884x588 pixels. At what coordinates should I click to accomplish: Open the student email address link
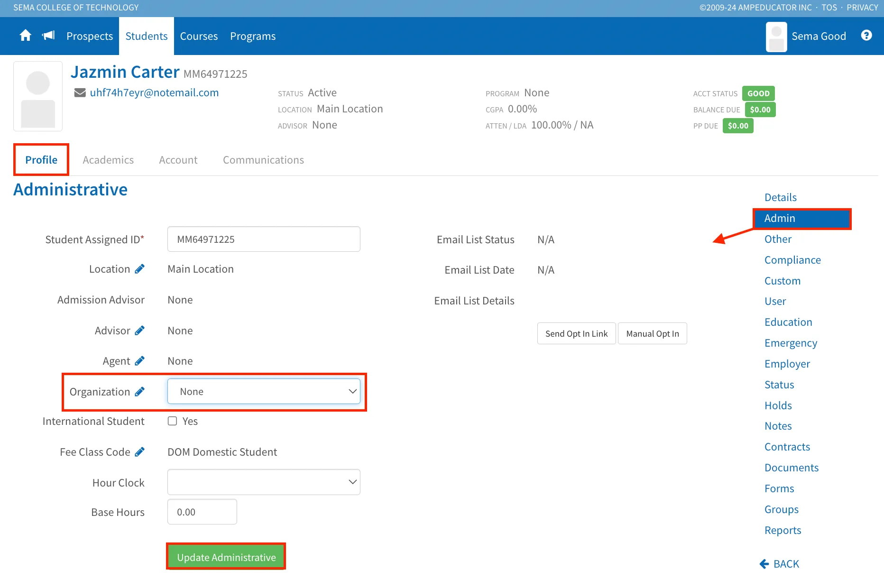[154, 92]
